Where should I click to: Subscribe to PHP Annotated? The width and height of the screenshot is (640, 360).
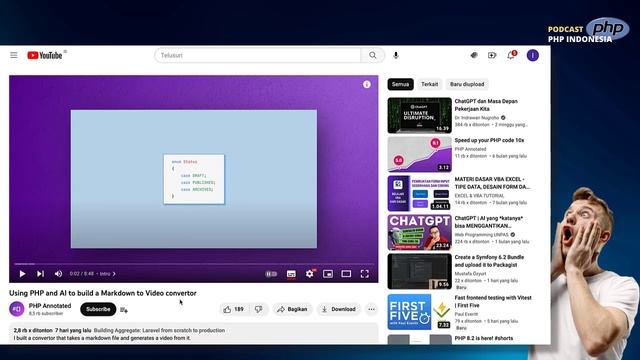[98, 309]
